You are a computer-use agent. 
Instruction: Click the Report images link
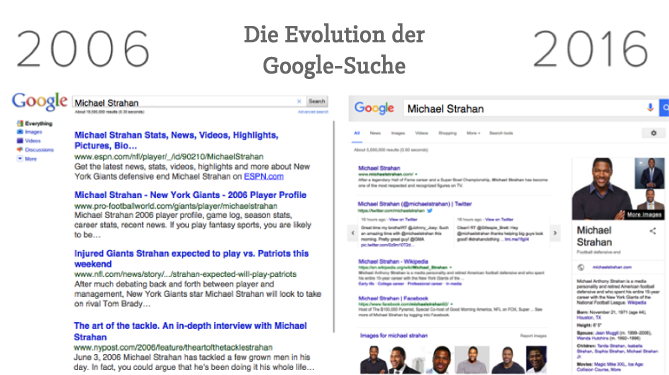click(533, 336)
